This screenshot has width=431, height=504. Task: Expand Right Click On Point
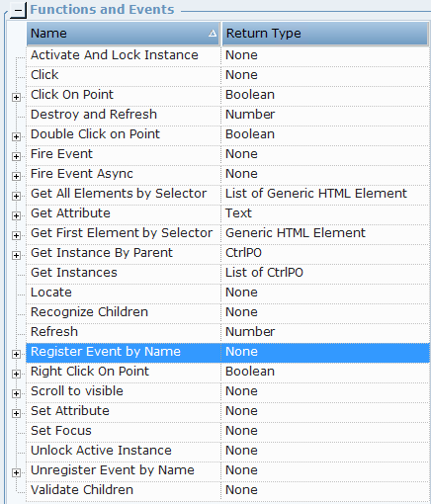(x=16, y=374)
